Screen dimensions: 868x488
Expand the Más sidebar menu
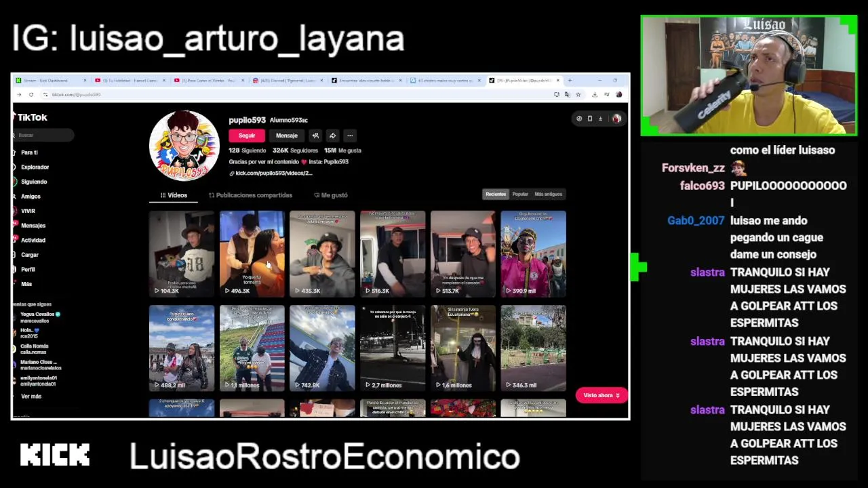(x=26, y=284)
